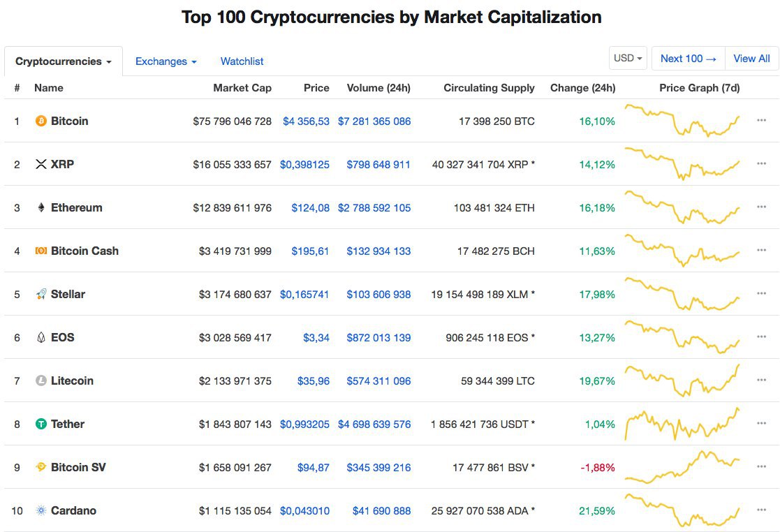Viewport: 780px width, 532px height.
Task: Open the USD currency dropdown
Action: [x=628, y=59]
